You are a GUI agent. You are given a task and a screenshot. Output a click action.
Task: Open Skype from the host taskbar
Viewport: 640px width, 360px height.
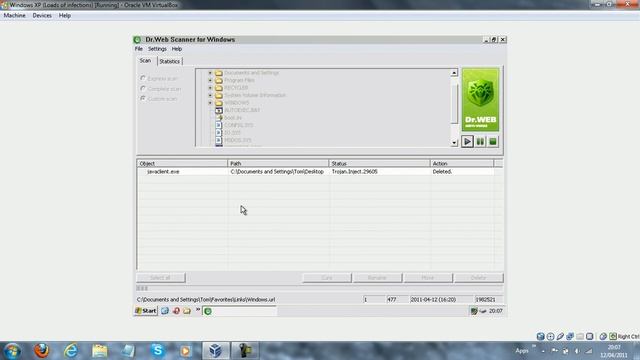[158, 351]
